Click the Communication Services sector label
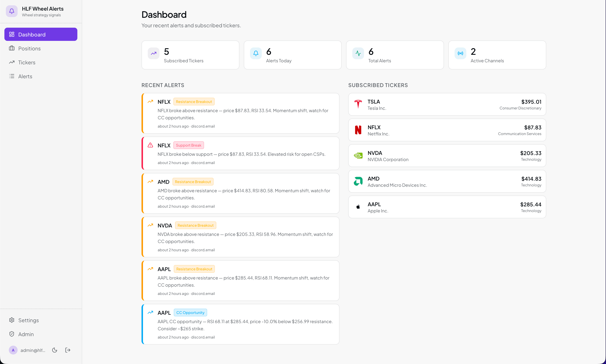 tap(520, 134)
